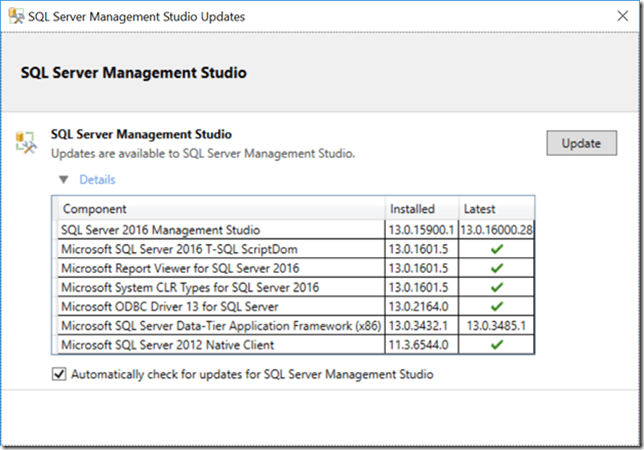
Task: Click green checkmark for T-SQL ScriptDom
Action: pos(497,249)
